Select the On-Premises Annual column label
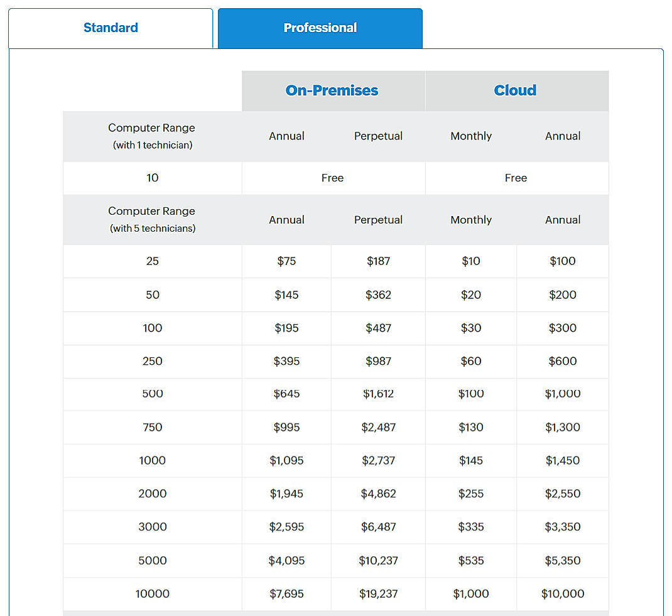Viewport: 672px width, 616px height. 286,136
